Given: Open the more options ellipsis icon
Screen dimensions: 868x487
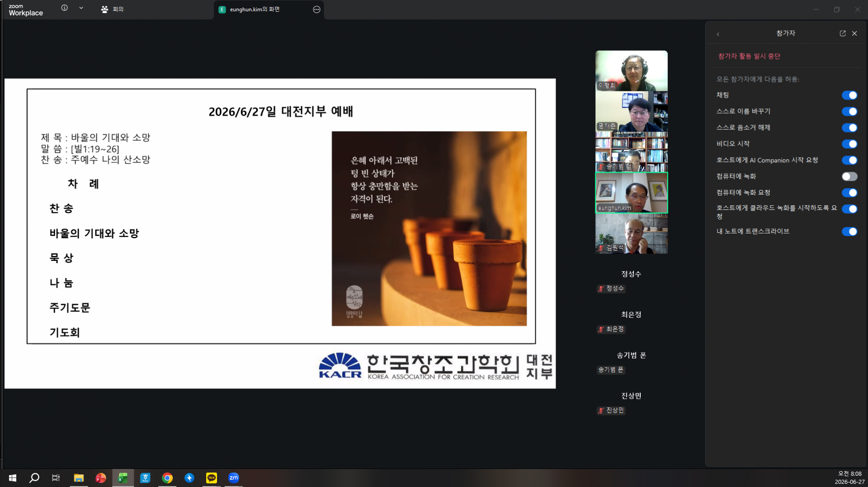Looking at the screenshot, I should click(x=316, y=9).
